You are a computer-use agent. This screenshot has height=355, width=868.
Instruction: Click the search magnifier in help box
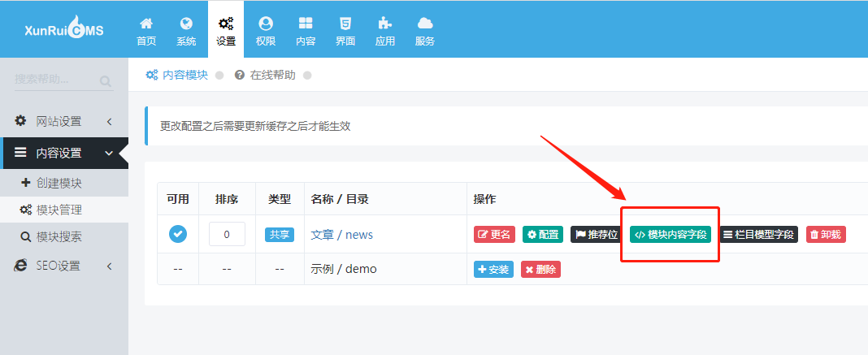coord(106,81)
